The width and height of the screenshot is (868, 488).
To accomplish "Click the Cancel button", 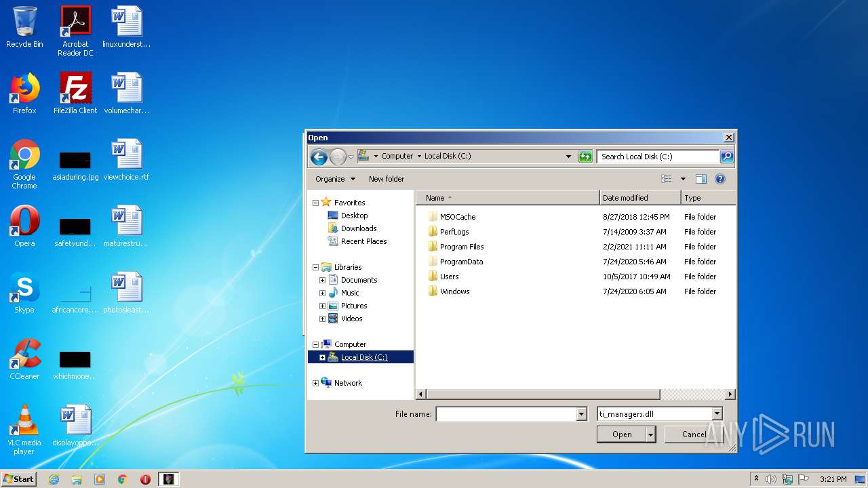I will coord(694,434).
